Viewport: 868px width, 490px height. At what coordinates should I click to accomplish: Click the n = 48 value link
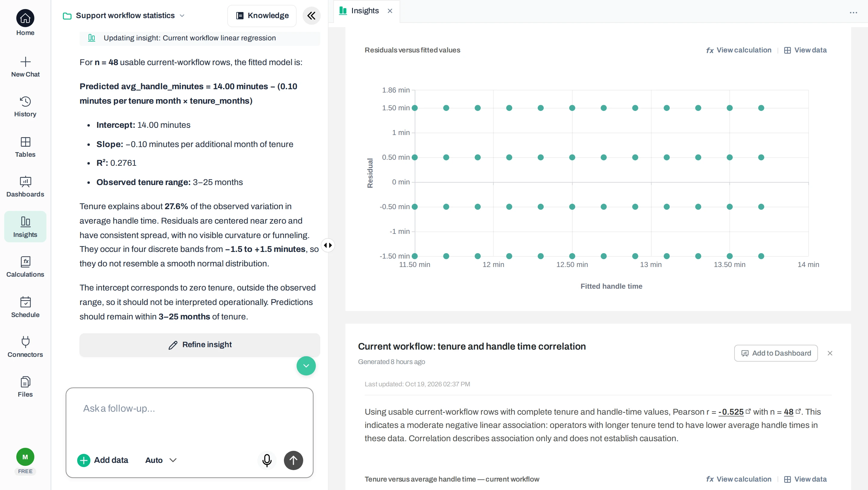click(x=788, y=412)
